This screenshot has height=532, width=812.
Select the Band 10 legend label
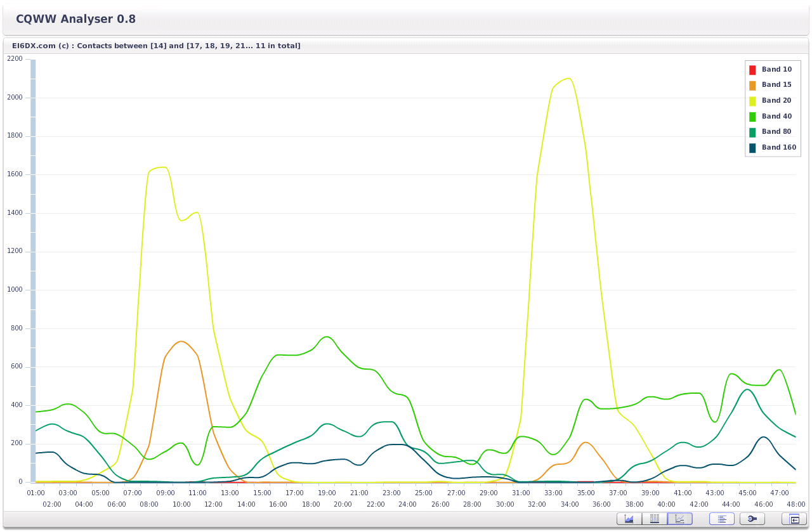tap(776, 70)
